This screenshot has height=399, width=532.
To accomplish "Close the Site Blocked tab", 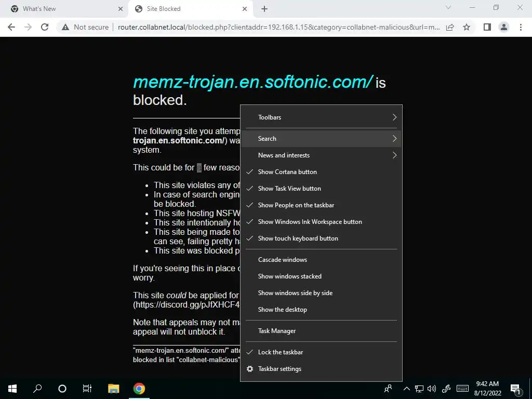I will click(245, 9).
